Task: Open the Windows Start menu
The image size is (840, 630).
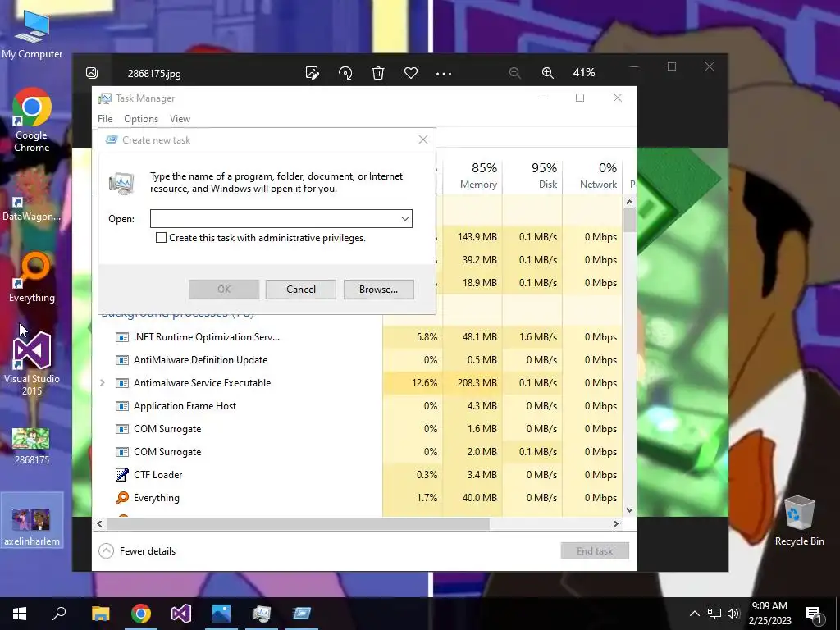Action: 20,614
